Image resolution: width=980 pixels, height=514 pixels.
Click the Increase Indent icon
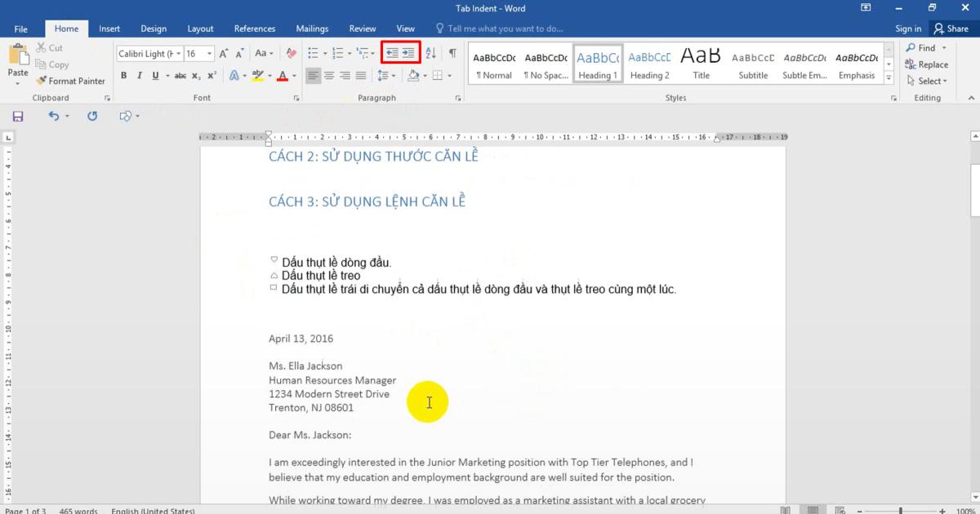tap(409, 54)
